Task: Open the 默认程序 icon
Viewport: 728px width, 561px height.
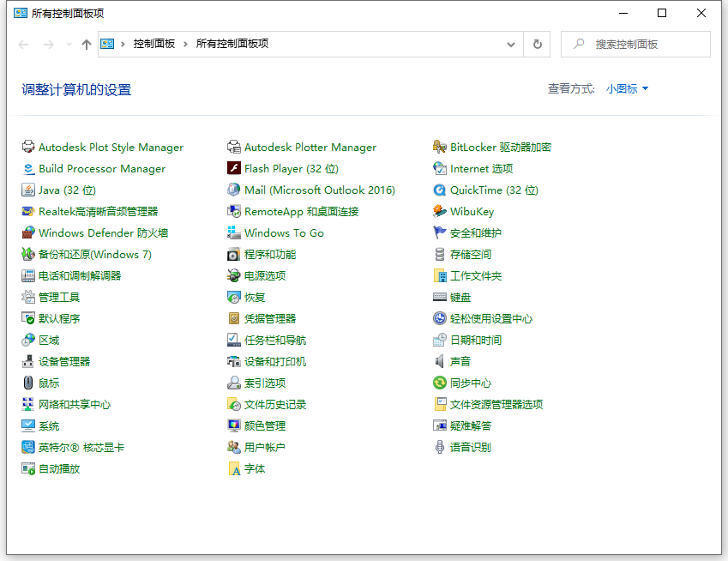Action: [x=28, y=318]
